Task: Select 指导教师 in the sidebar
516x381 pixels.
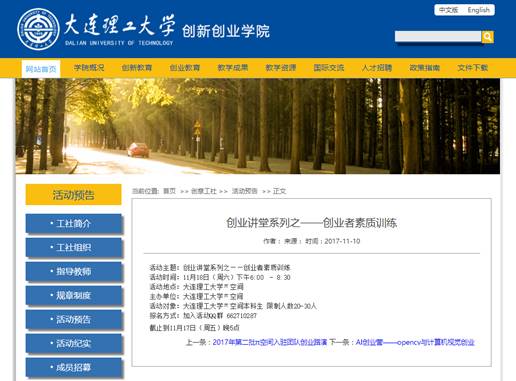Action: tap(74, 272)
